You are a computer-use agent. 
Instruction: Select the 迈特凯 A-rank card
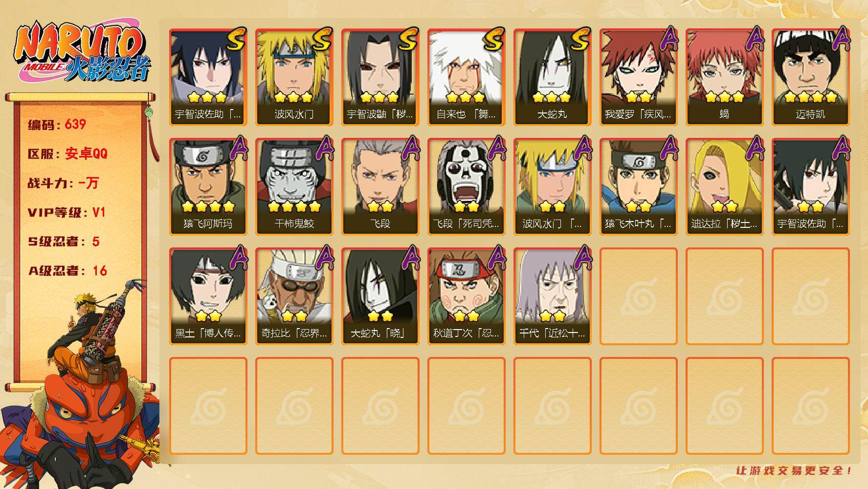(810, 77)
